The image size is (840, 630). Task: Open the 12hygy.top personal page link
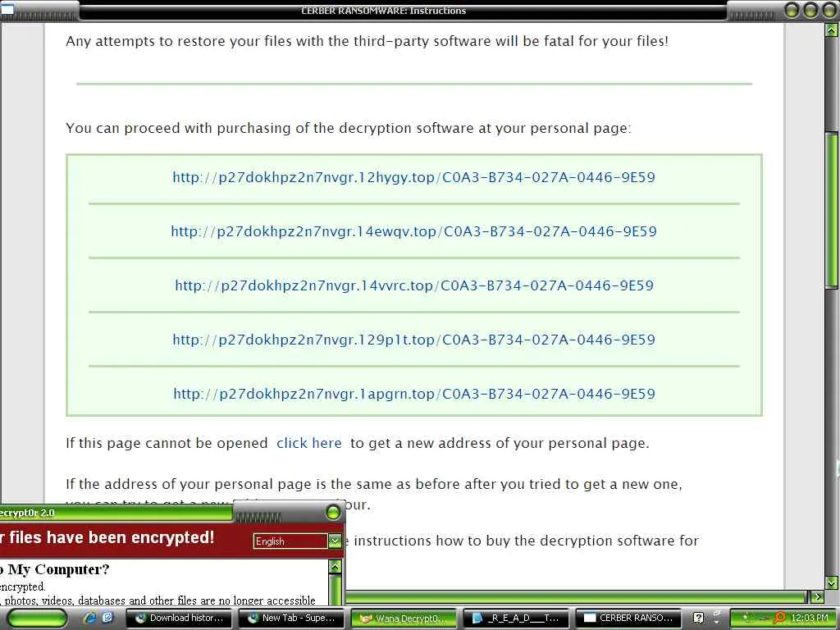413,177
